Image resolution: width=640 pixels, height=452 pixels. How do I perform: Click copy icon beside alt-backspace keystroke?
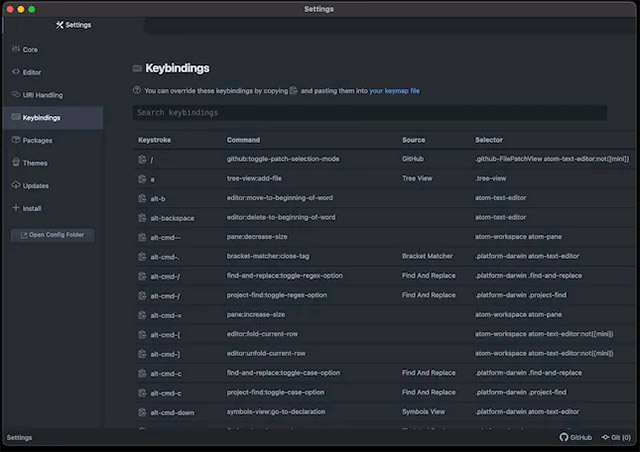(x=142, y=217)
